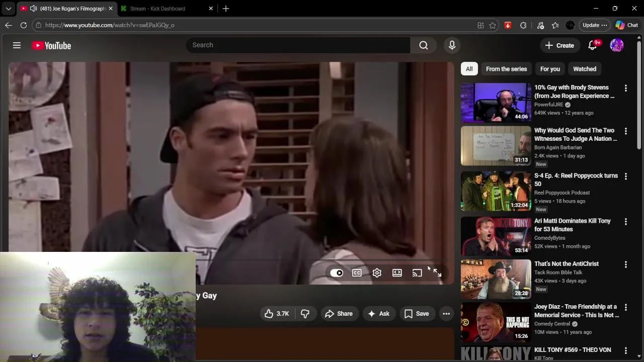Switch to Stream - Kick Dashboard tab
The height and width of the screenshot is (362, 644).
tap(157, 9)
